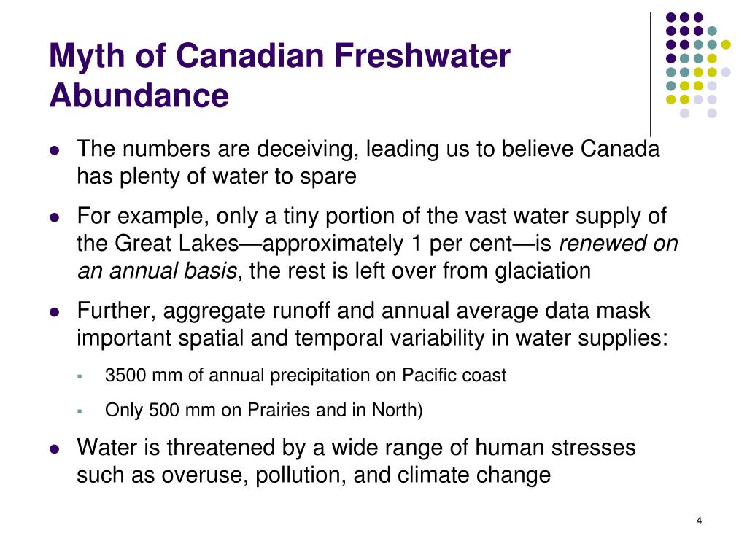Image resolution: width=747 pixels, height=560 pixels.
Task: Click the bullet dot before 'The numbers are deceiving'
Action: click(x=55, y=150)
